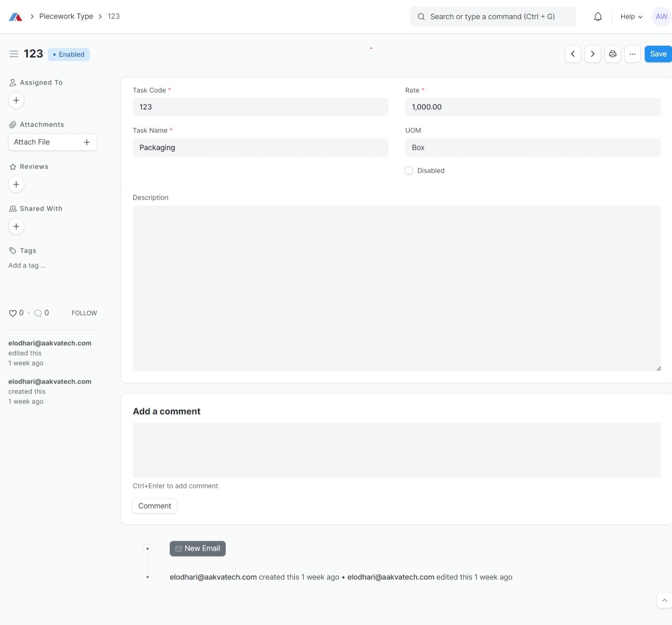The image size is (672, 625).
Task: Open the UOM field with Box
Action: click(532, 147)
